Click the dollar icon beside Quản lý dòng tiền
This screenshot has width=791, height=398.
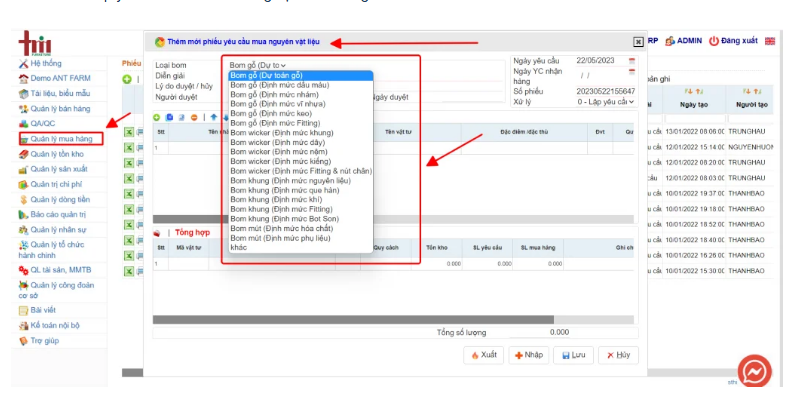[23, 200]
